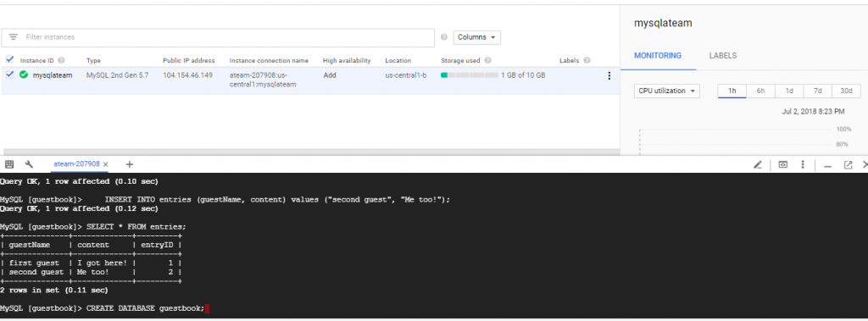Open the mysqlateam instance link

point(53,75)
